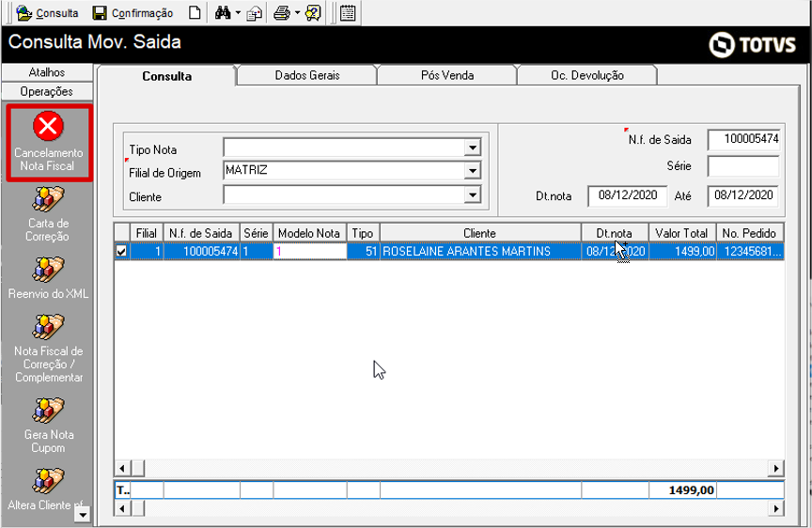Click the Cliente column header

click(480, 233)
